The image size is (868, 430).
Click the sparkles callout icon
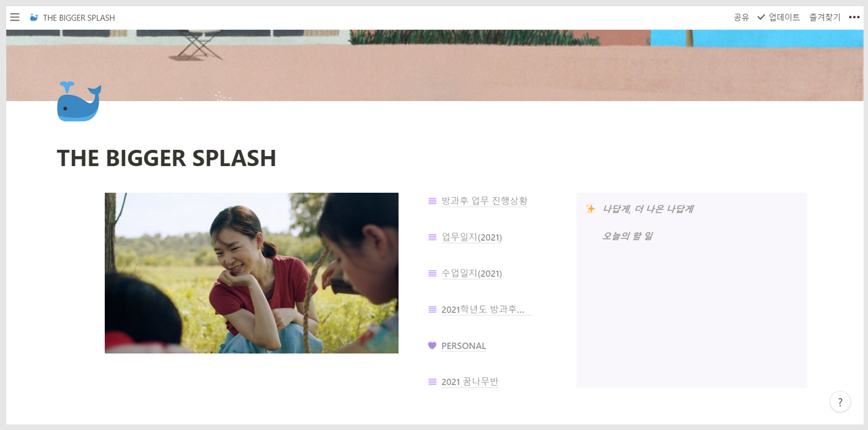coord(590,209)
